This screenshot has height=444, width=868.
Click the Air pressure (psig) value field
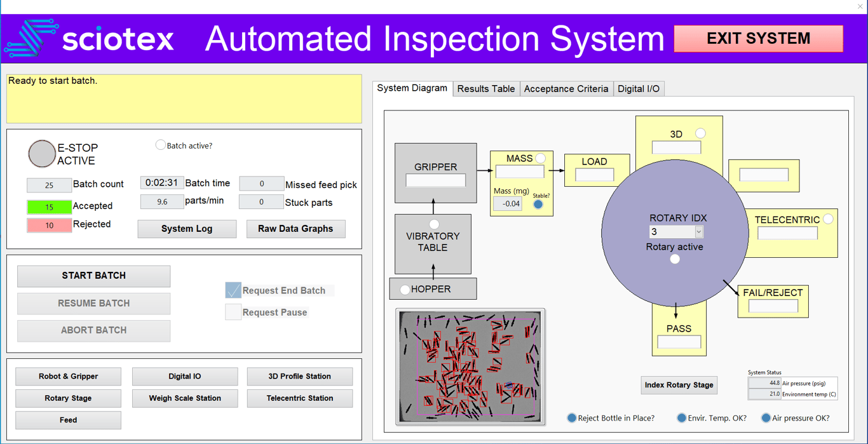[x=764, y=384]
